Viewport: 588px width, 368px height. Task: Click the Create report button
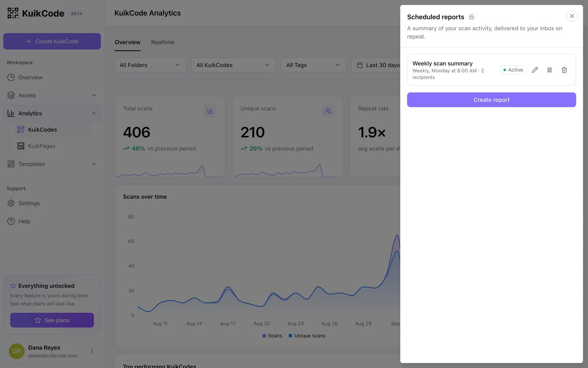coord(491,100)
